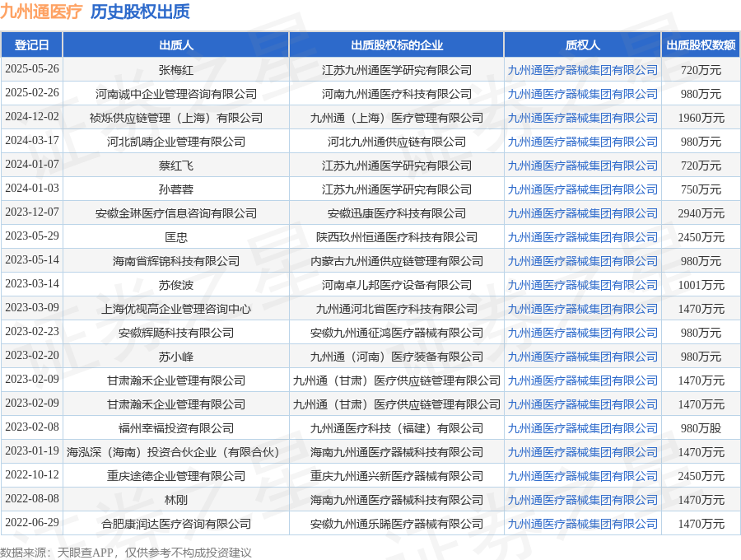
Task: Click the 登记日 column header
Action: (31, 45)
